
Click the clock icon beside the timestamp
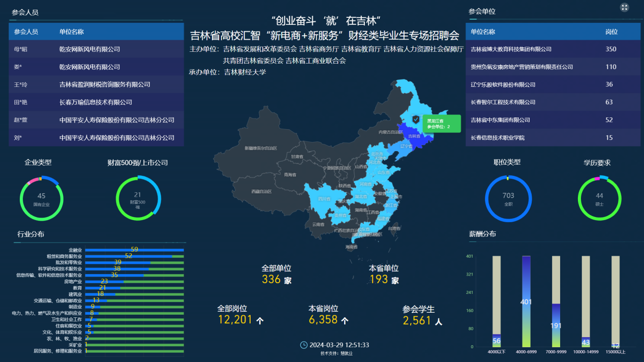pos(304,345)
